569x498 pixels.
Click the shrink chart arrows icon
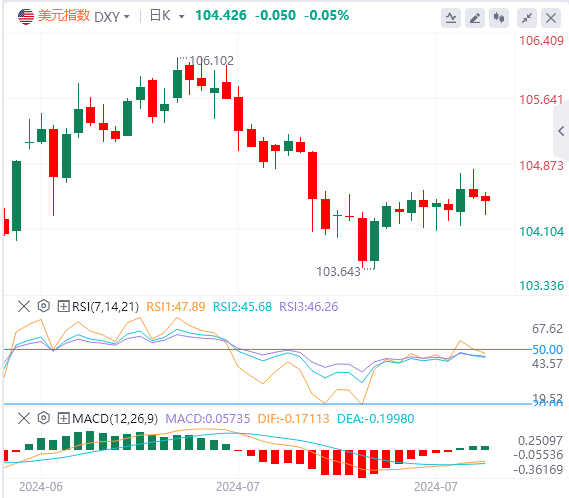(527, 18)
